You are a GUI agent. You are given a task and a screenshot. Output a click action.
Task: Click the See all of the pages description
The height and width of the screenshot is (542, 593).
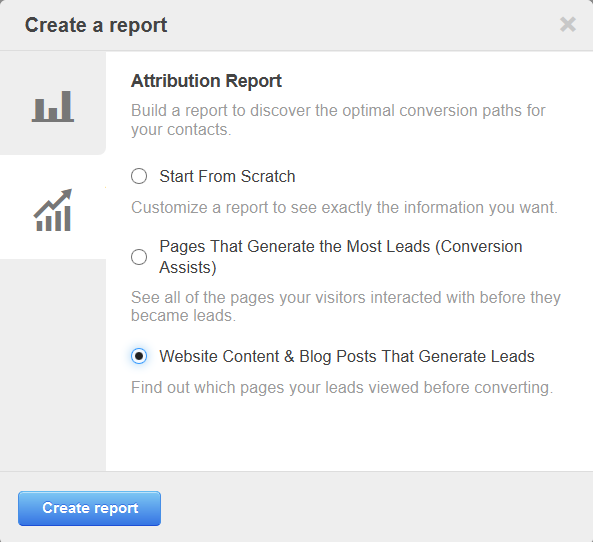pyautogui.click(x=346, y=306)
